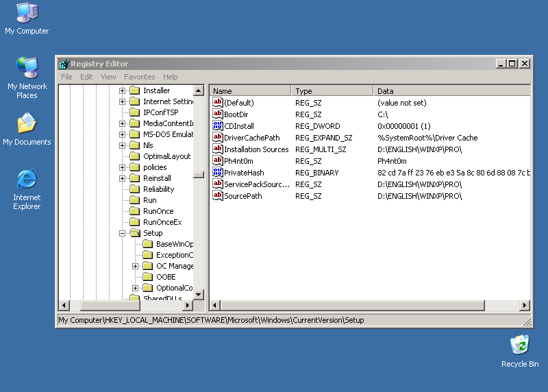
Task: Click the policies key folder icon
Action: pos(134,167)
